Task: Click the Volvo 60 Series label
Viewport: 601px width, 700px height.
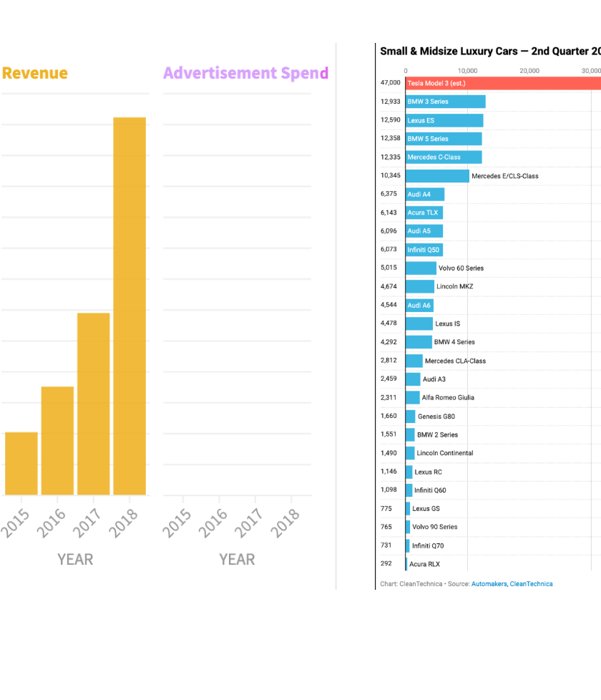Action: [461, 268]
